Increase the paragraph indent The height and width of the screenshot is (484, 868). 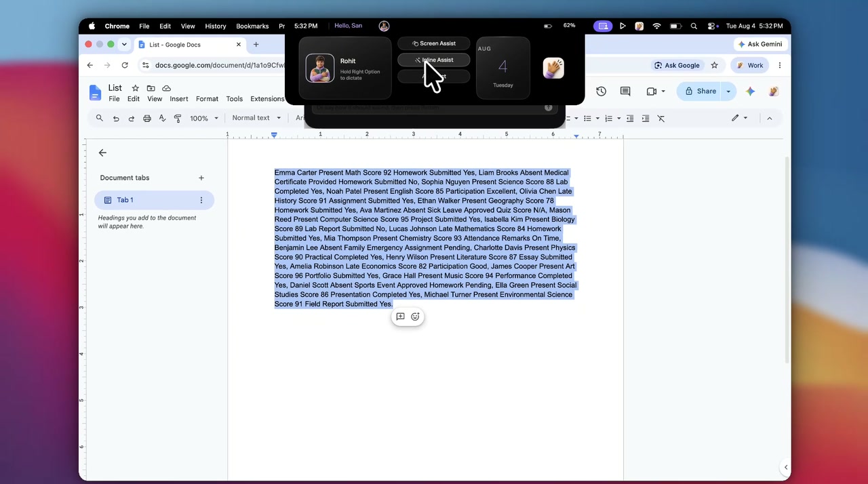point(645,119)
